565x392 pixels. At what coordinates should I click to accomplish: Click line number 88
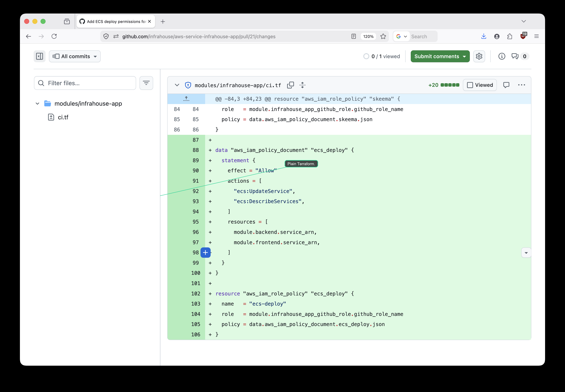196,150
